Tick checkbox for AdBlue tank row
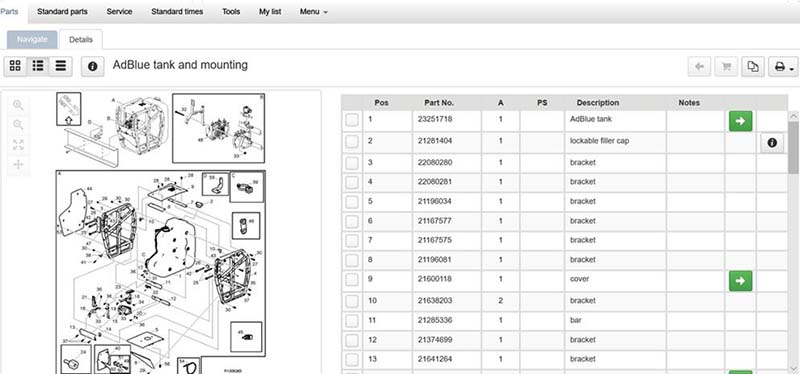This screenshot has height=374, width=800. click(352, 121)
